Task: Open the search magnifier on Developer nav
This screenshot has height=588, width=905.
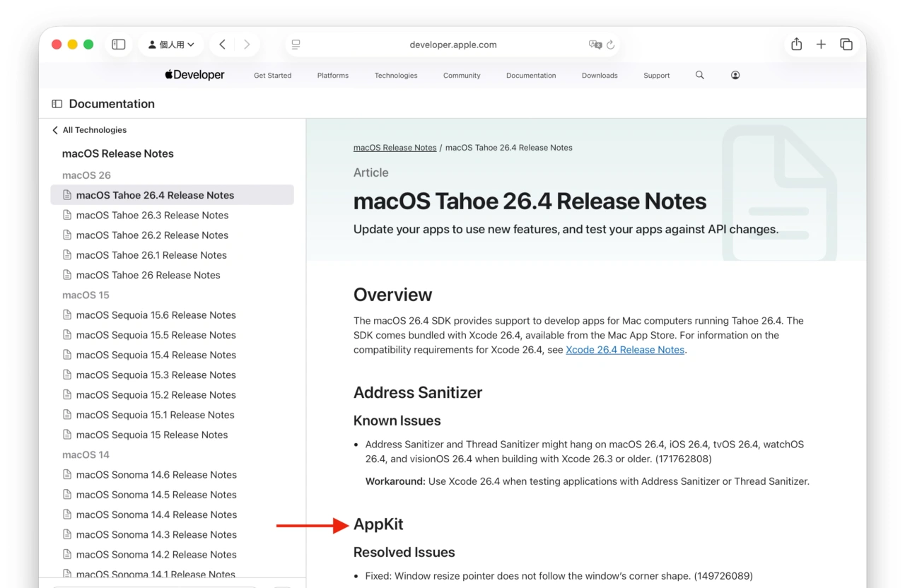Action: point(699,75)
